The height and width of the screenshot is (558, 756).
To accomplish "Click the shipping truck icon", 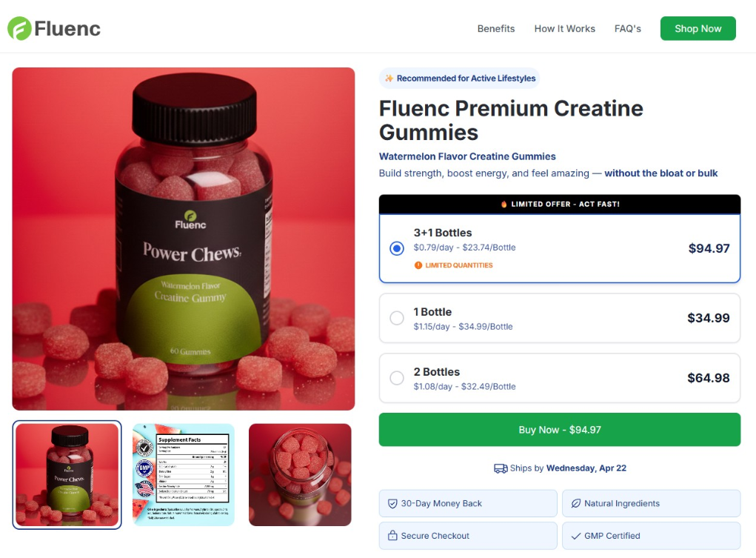I will pos(500,468).
